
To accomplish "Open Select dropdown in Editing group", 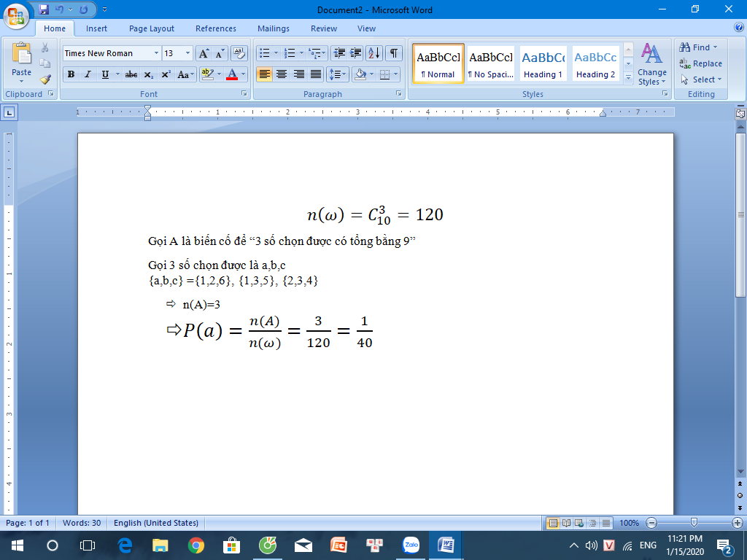I will [x=701, y=79].
